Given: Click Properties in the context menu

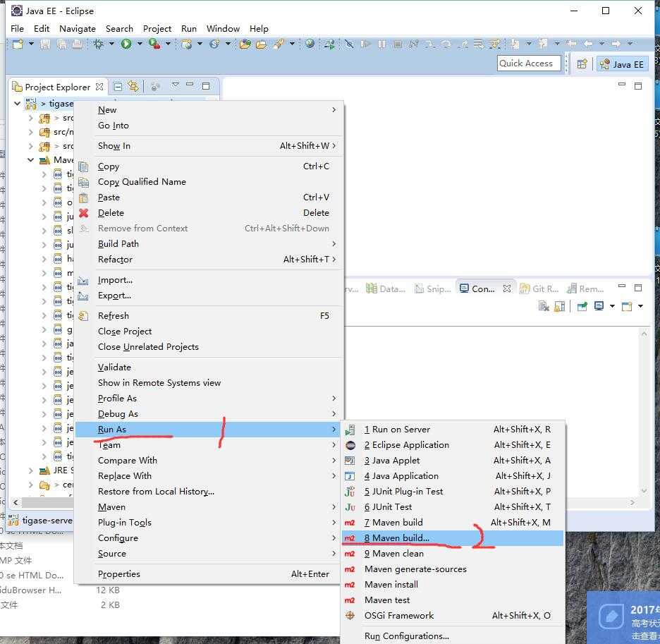Looking at the screenshot, I should pos(208,574).
